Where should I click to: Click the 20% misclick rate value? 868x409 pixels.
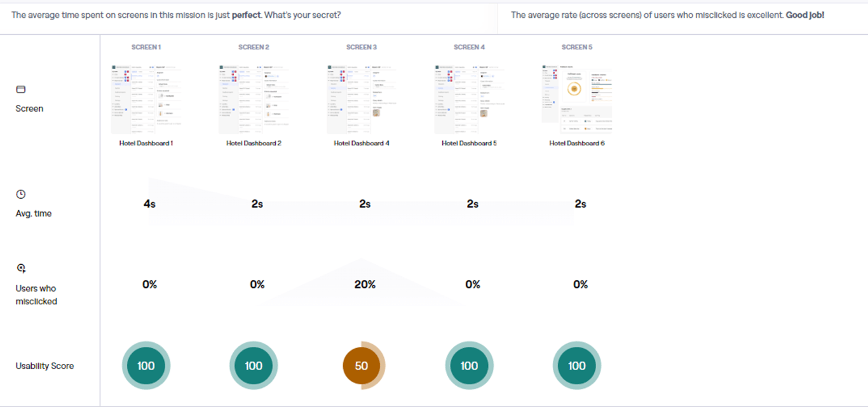point(365,285)
